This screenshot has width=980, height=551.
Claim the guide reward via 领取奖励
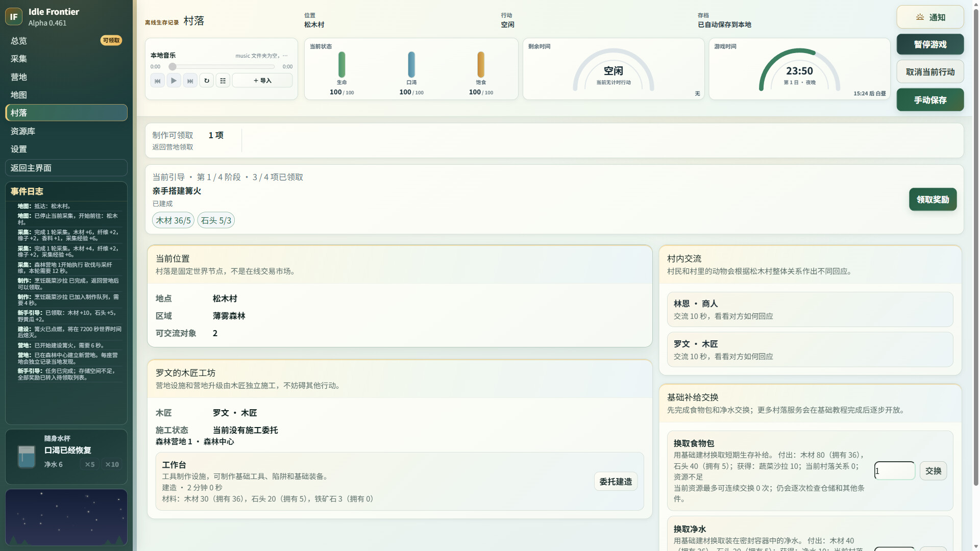[933, 199]
